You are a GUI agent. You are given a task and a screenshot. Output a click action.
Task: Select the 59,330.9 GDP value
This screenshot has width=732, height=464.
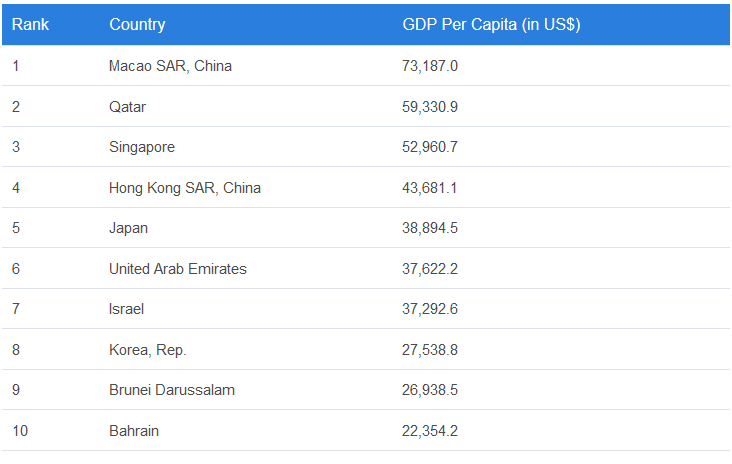click(x=430, y=106)
